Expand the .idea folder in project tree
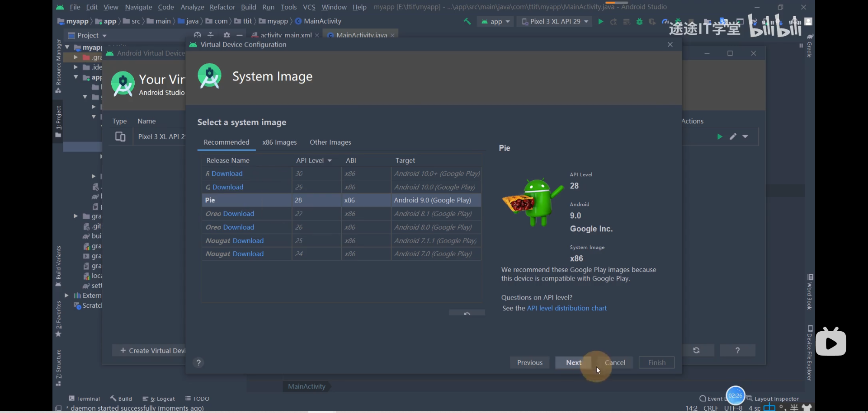868x413 pixels. tap(75, 67)
